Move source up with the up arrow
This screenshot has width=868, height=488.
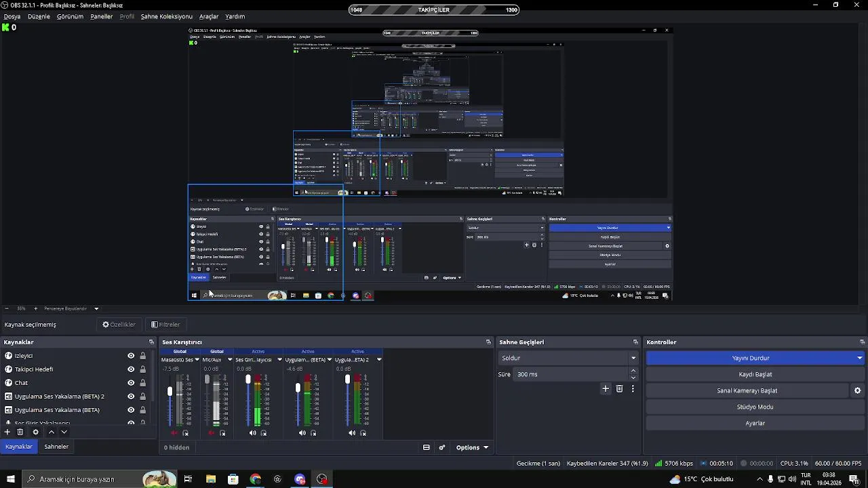point(51,432)
